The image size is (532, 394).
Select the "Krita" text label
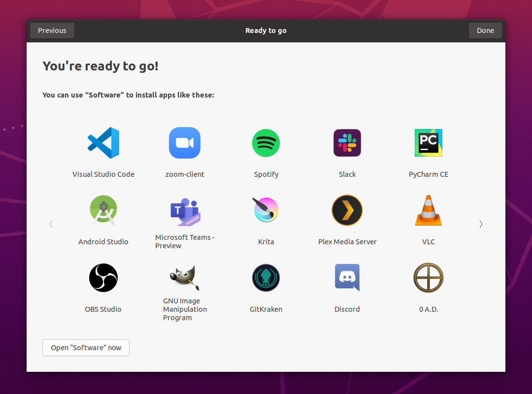coord(266,242)
